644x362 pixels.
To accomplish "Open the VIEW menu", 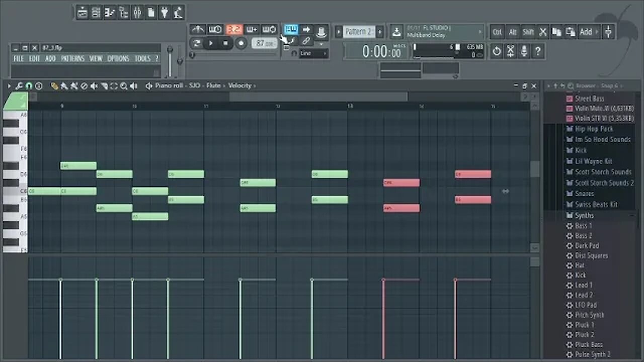I will point(96,58).
